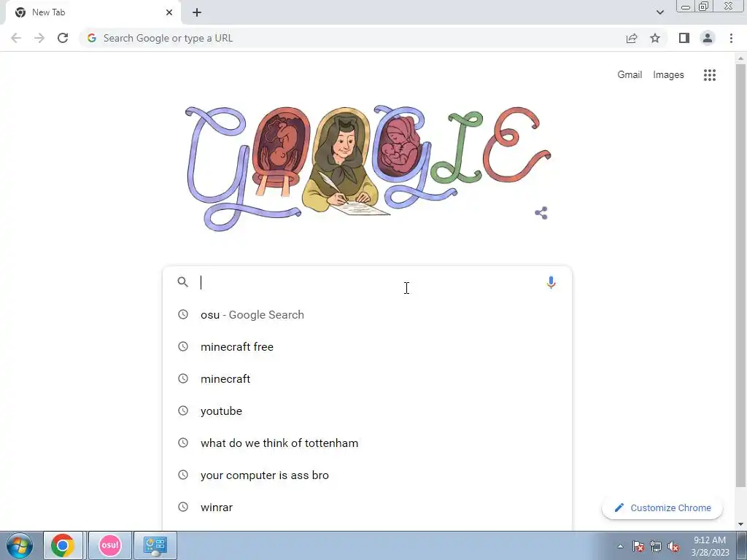
Task: Open the Images link
Action: tap(668, 75)
